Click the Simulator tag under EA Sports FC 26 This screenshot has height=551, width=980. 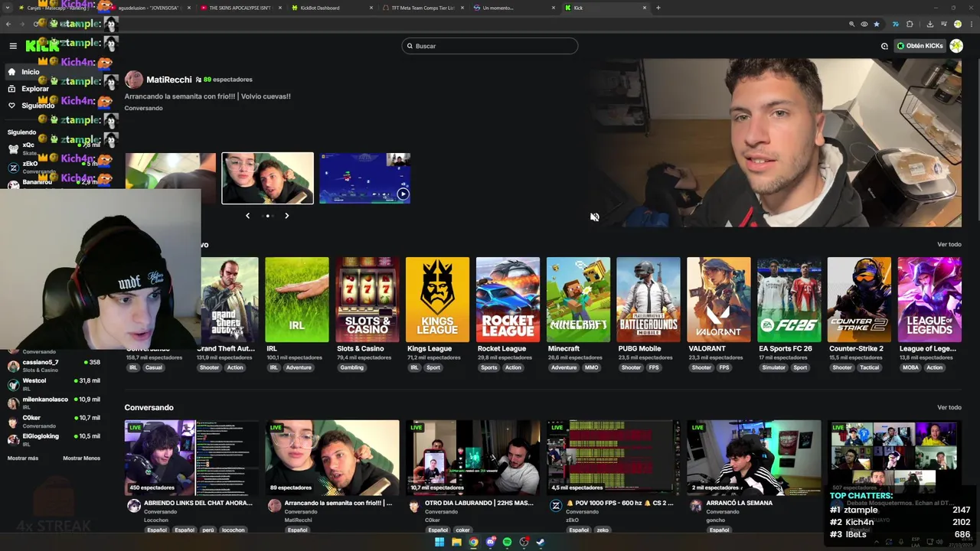[x=773, y=367]
